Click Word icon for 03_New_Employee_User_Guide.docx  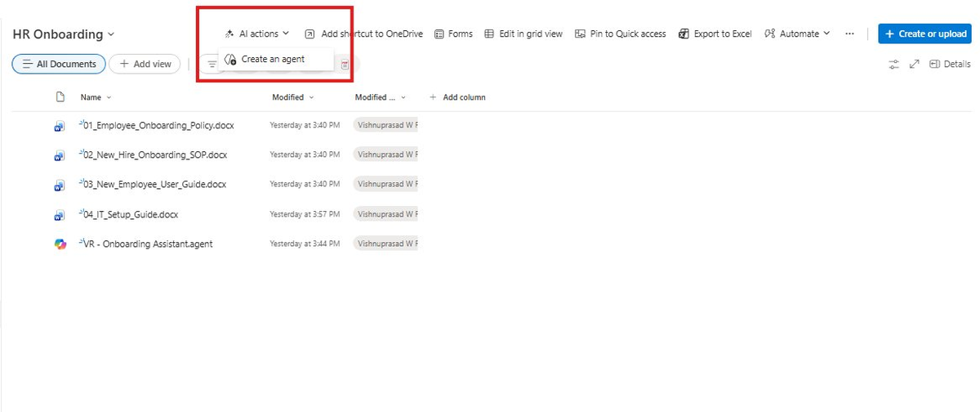60,186
